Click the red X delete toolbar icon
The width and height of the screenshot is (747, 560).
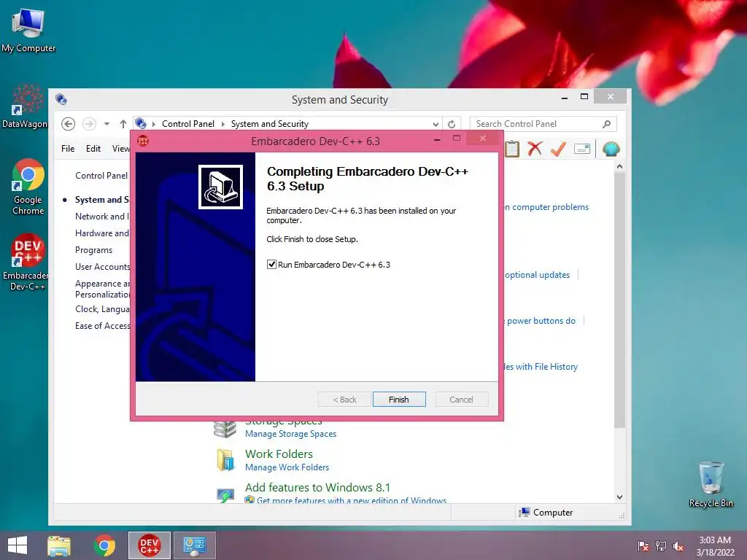coord(535,149)
